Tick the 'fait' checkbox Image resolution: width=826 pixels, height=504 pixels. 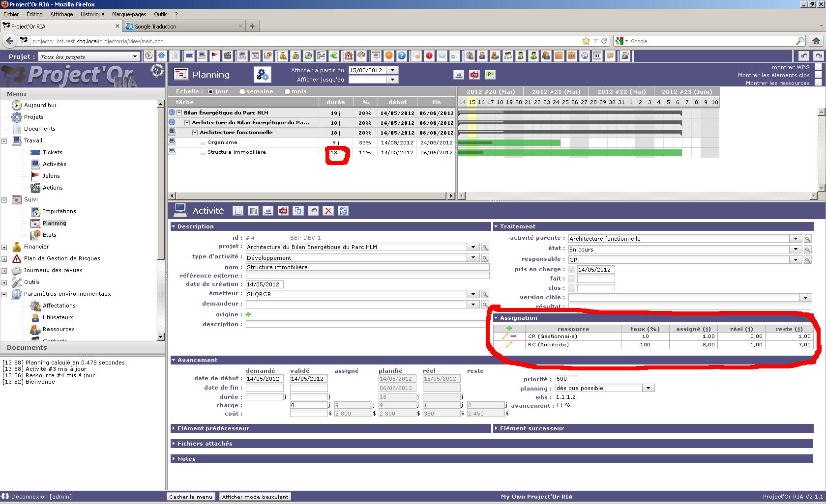coord(571,279)
